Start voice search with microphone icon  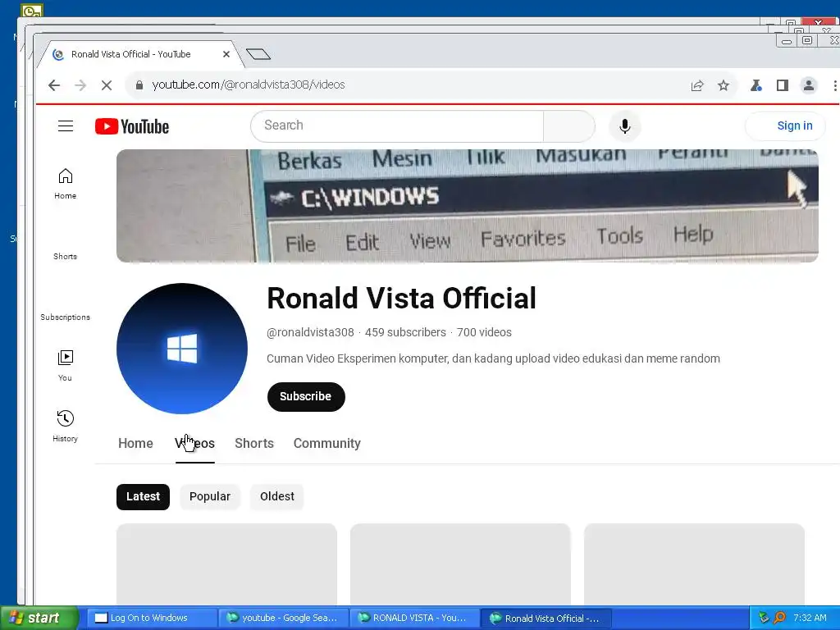tap(624, 126)
